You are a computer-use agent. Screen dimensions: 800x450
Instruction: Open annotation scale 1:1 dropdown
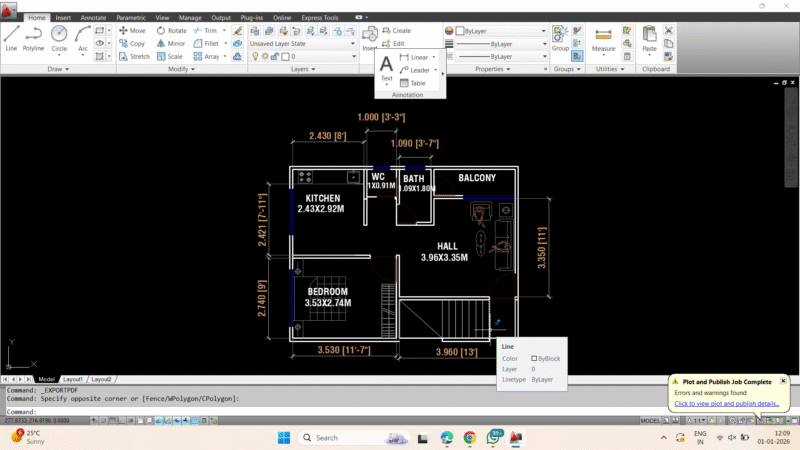[x=697, y=420]
